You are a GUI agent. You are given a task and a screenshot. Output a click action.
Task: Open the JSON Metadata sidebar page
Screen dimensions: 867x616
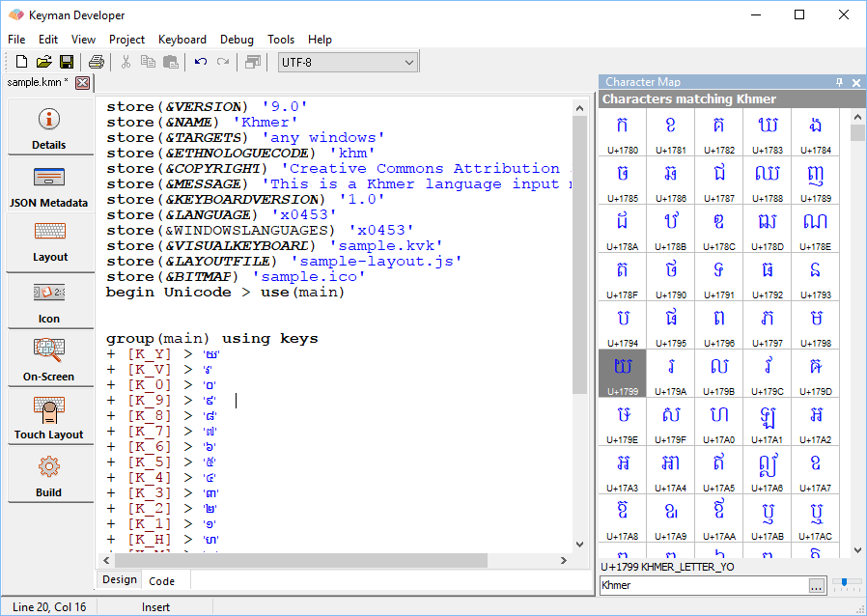pyautogui.click(x=49, y=184)
